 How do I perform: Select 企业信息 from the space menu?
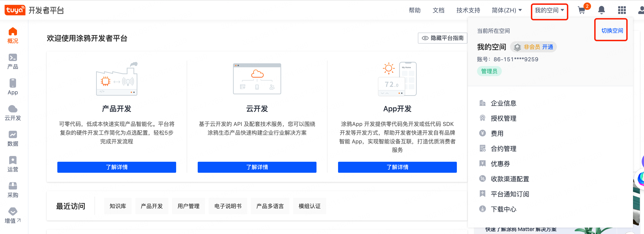pyautogui.click(x=503, y=103)
